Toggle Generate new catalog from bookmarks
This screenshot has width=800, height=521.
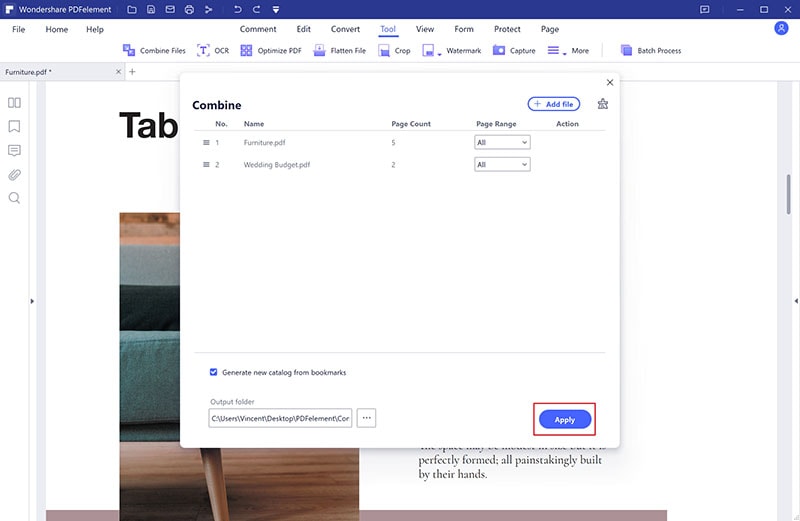point(213,372)
